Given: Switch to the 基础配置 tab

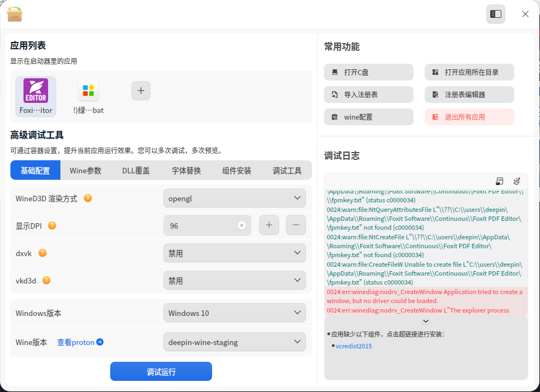Looking at the screenshot, I should (35, 170).
